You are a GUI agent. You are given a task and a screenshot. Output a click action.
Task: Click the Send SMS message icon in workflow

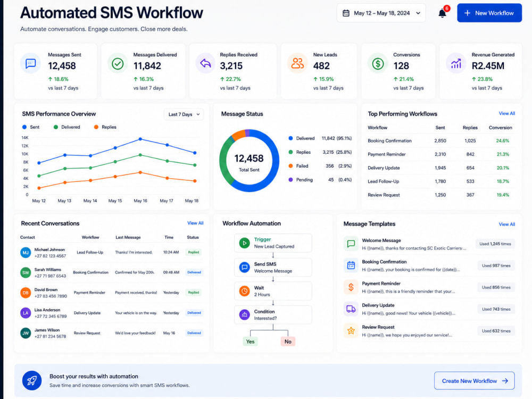tap(244, 268)
